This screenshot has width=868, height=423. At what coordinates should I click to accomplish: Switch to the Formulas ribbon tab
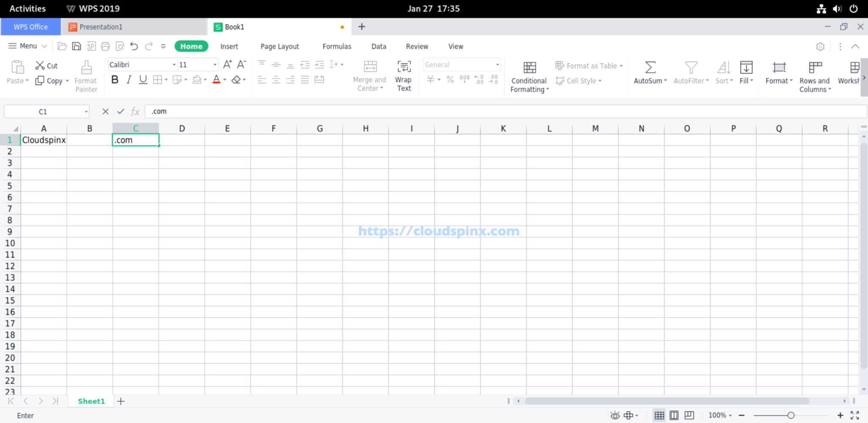click(x=336, y=46)
